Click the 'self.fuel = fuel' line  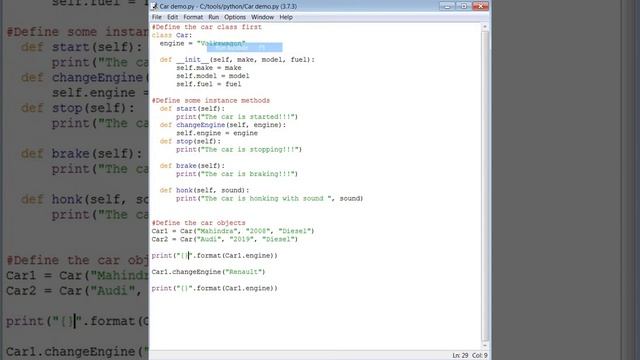209,84
